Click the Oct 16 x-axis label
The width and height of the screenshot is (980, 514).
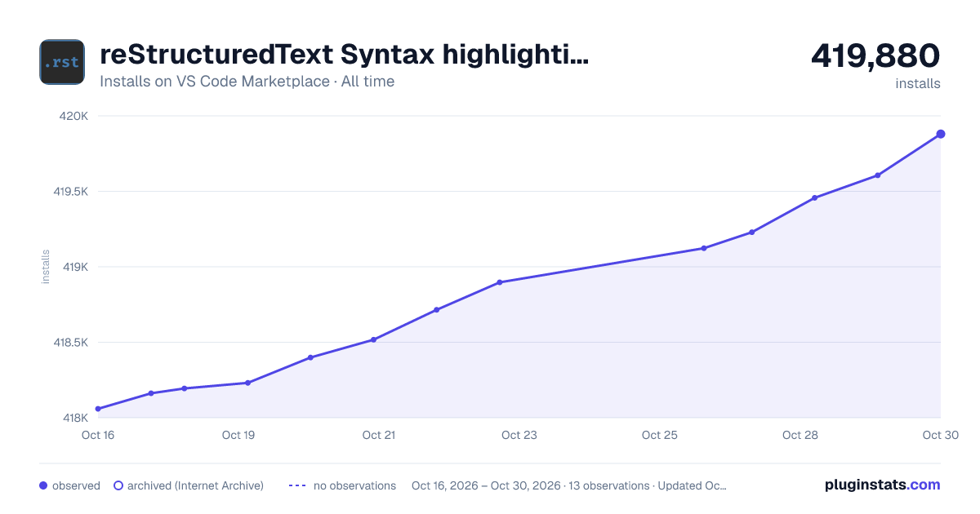[98, 435]
